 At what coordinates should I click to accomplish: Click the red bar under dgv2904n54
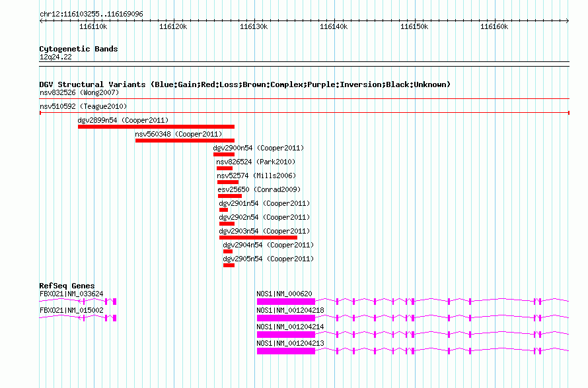pos(228,251)
